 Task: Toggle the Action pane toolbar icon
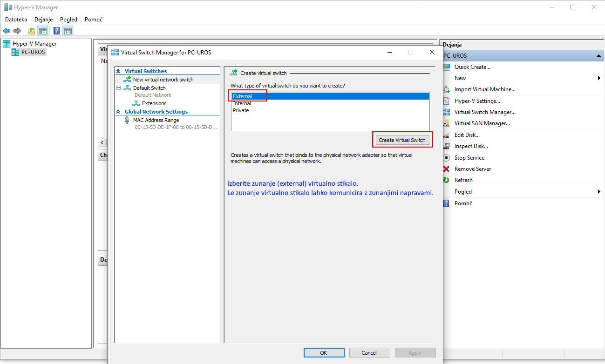(68, 31)
